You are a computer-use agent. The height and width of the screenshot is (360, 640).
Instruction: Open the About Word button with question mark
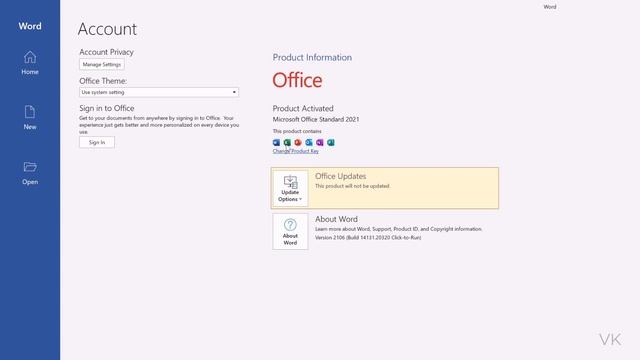coord(290,231)
